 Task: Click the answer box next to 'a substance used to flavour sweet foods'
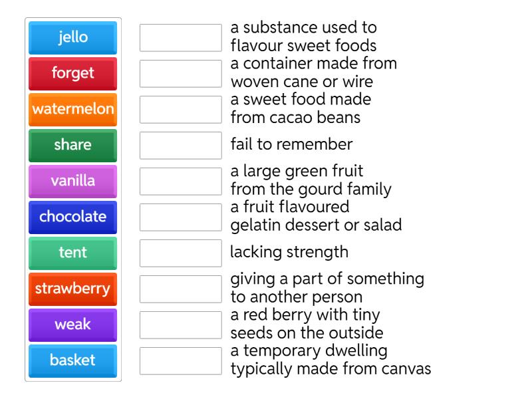(180, 37)
